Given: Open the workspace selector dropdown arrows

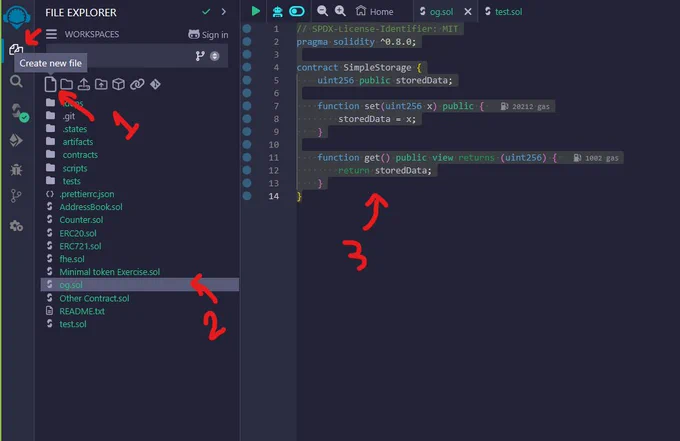Looking at the screenshot, I should coord(215,56).
